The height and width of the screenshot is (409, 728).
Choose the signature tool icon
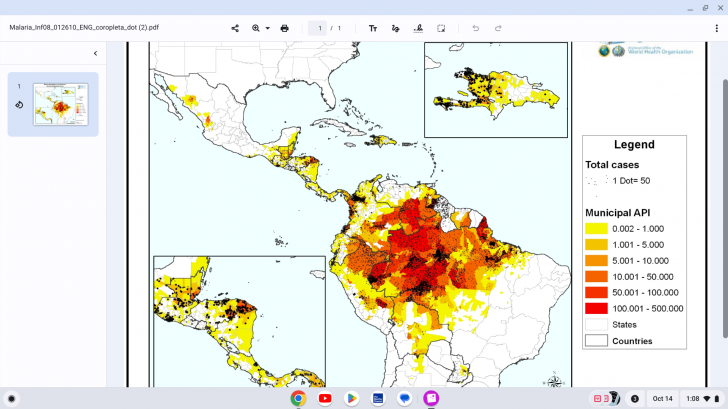tap(418, 28)
